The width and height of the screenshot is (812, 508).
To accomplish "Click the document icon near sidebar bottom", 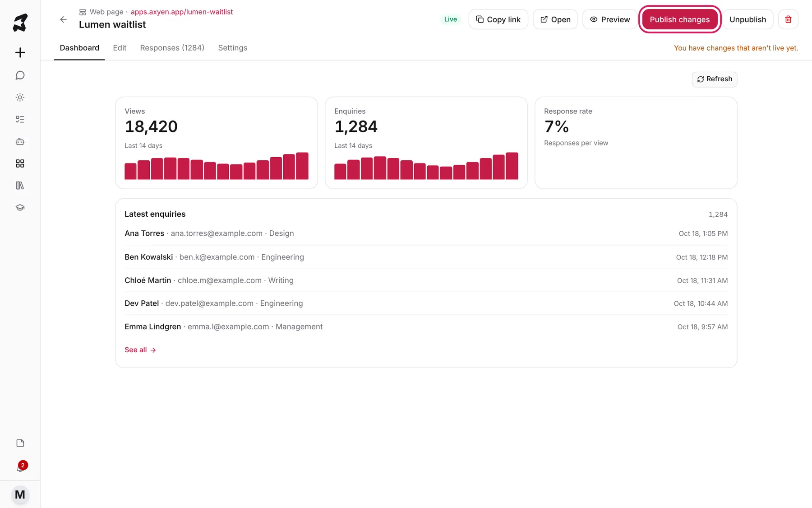I will pos(20,443).
